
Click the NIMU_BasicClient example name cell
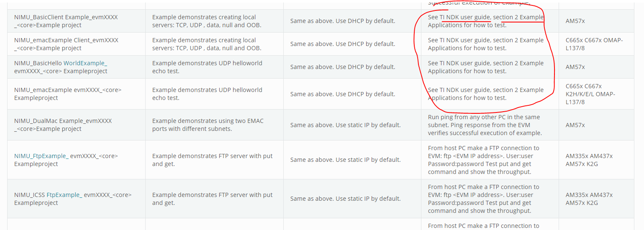66,21
